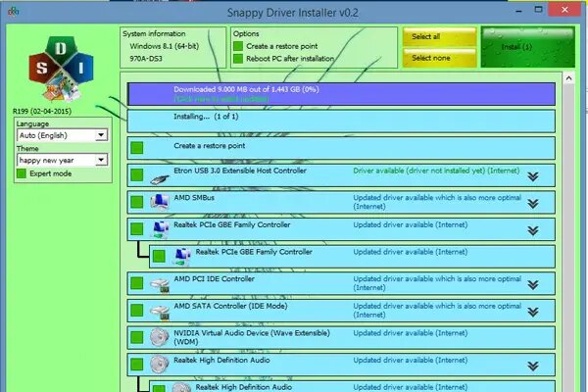
Task: Uncheck the top Realtek PCIe GBE Family Controller
Action: [137, 228]
